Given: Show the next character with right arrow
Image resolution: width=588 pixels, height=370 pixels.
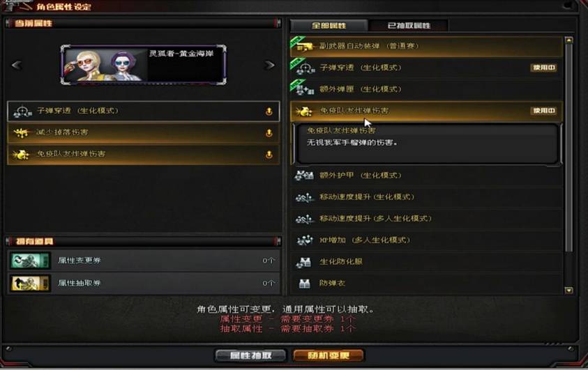Looking at the screenshot, I should point(270,65).
